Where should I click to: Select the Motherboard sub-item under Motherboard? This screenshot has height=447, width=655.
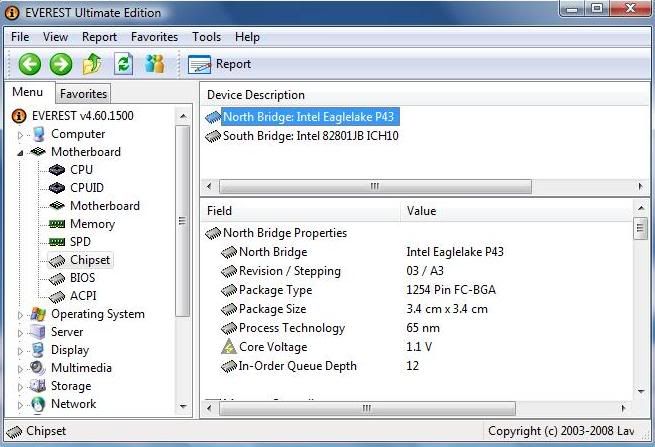[105, 206]
